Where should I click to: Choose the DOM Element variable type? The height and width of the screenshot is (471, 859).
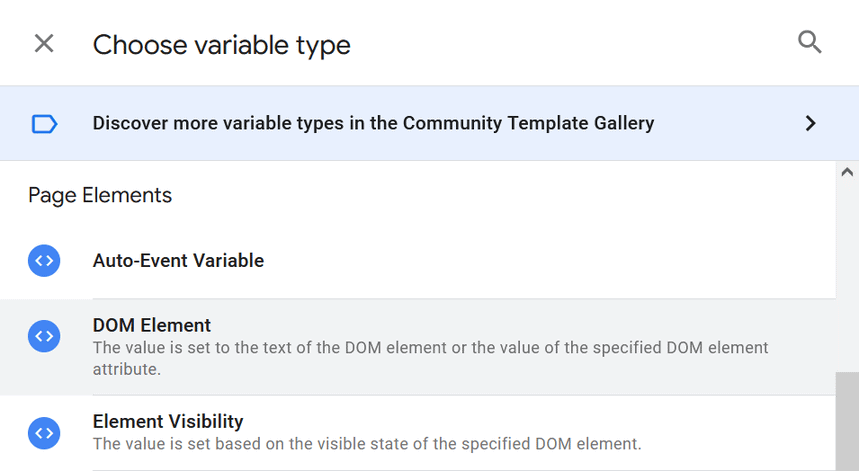point(151,325)
